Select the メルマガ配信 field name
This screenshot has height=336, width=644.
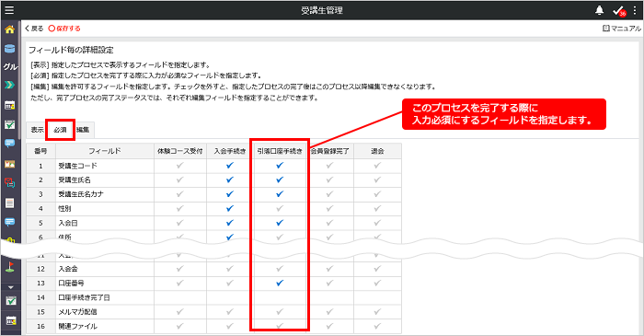[77, 312]
